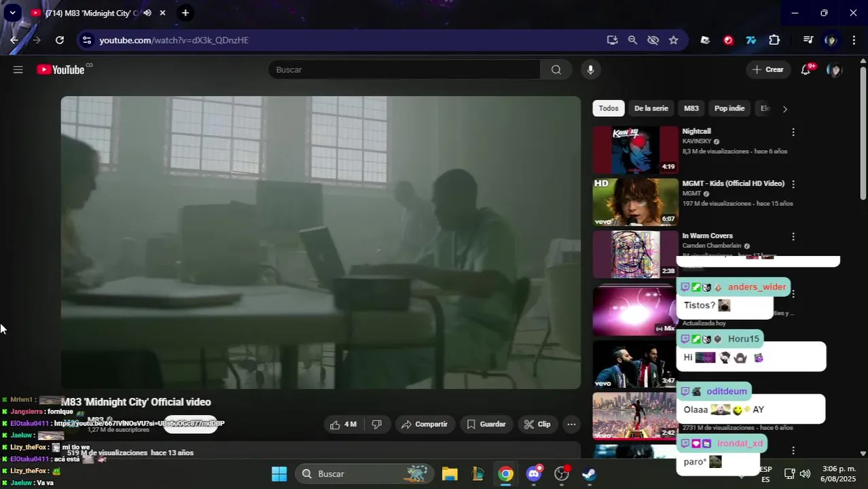Open options menu for In Warm Covers

(793, 237)
